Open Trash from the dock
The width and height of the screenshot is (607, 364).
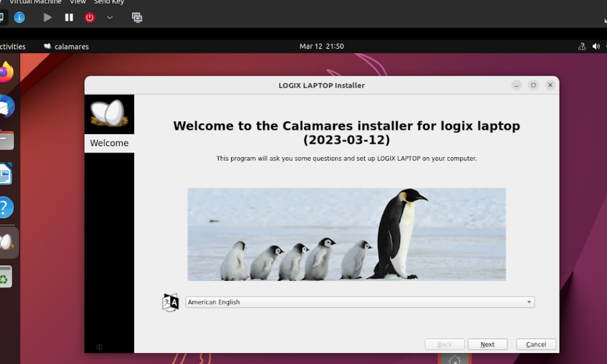5,276
